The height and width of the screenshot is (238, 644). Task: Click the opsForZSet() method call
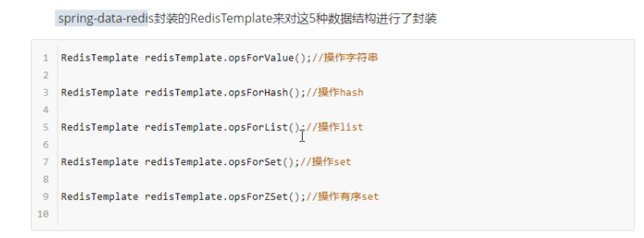click(264, 197)
